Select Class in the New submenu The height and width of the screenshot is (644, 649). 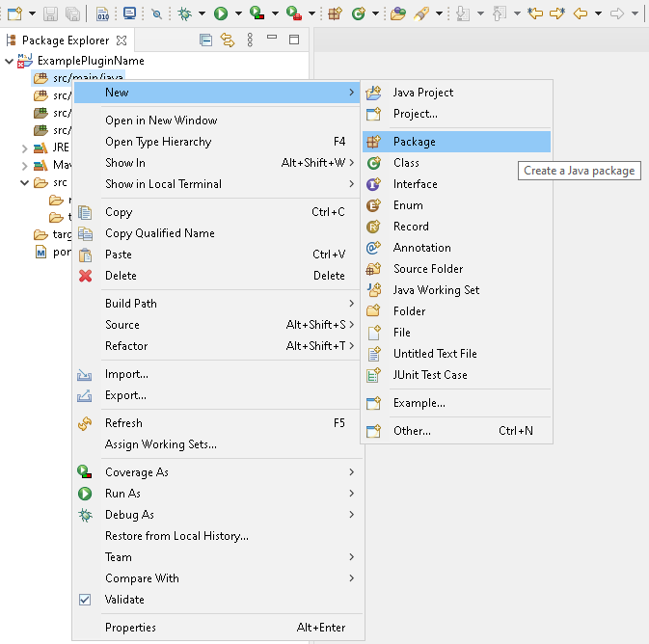456,163
